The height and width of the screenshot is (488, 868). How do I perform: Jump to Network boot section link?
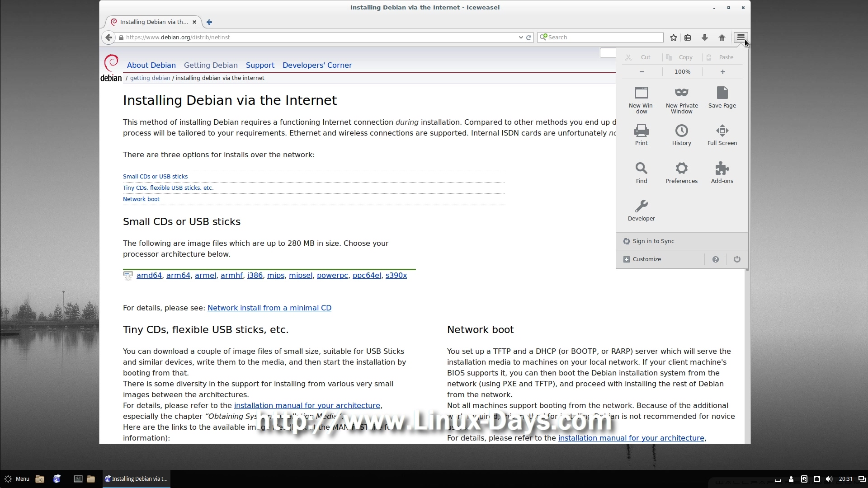point(141,199)
